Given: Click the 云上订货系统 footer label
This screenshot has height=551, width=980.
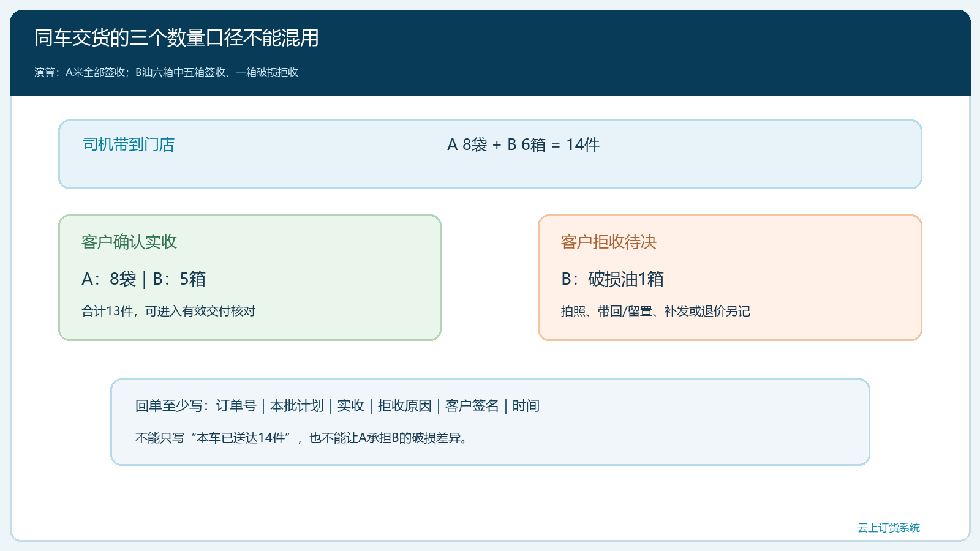Looking at the screenshot, I should click(x=889, y=528).
